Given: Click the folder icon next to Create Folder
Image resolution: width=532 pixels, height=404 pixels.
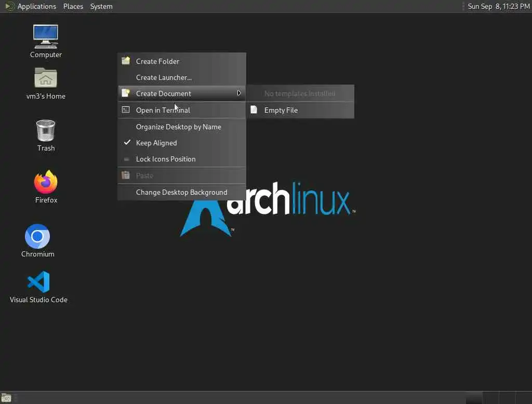Looking at the screenshot, I should click(126, 61).
